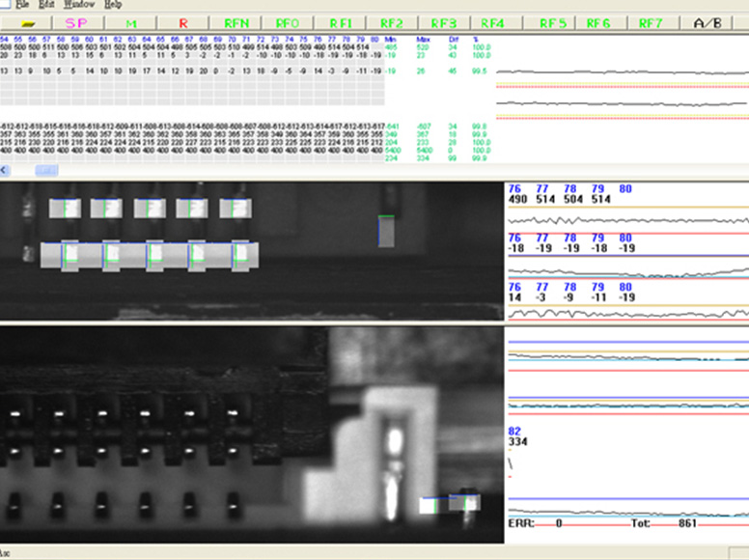The image size is (749, 560).
Task: Choose the RF4 toolbar button
Action: pyautogui.click(x=493, y=21)
